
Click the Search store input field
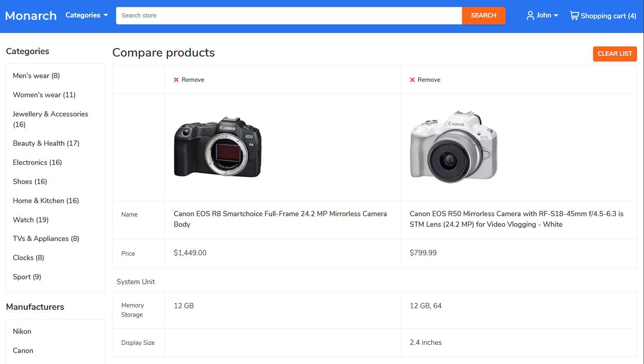pyautogui.click(x=289, y=15)
